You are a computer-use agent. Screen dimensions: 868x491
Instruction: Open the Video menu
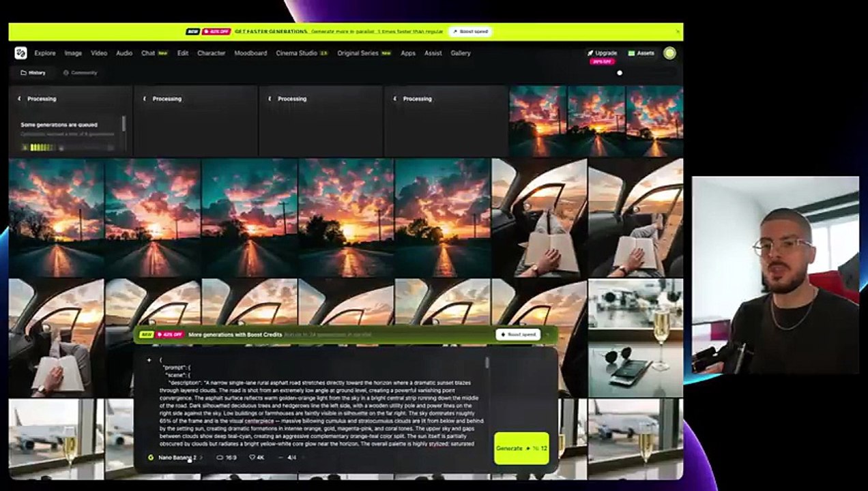(99, 53)
